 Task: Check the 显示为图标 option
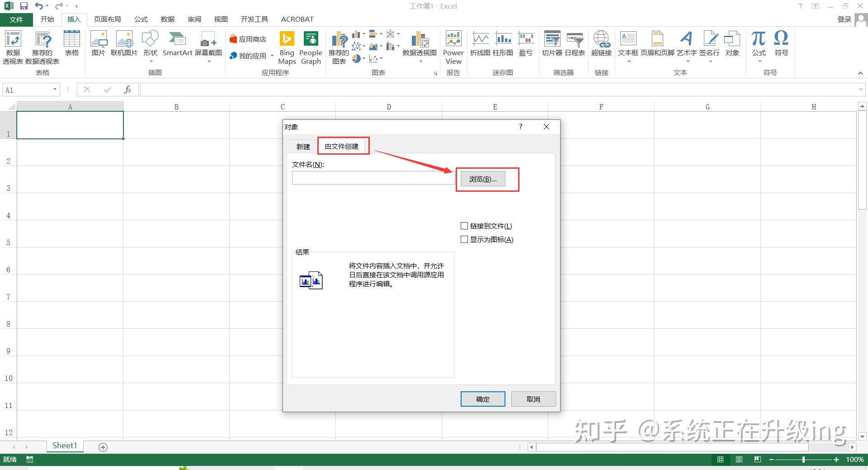464,239
